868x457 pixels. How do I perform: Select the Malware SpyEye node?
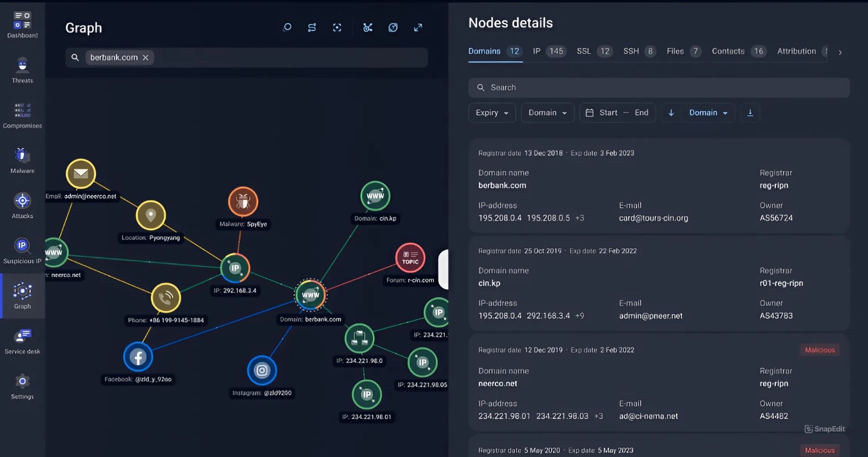point(243,202)
